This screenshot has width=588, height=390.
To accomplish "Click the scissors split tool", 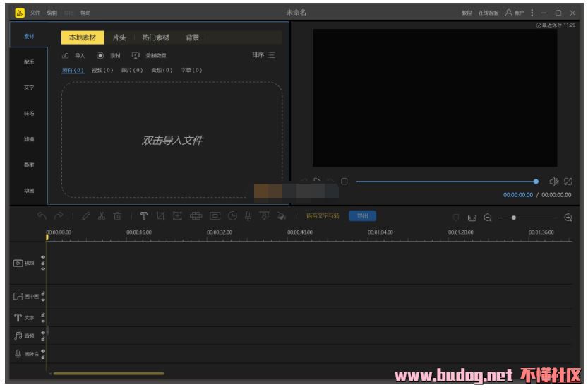I will [102, 216].
